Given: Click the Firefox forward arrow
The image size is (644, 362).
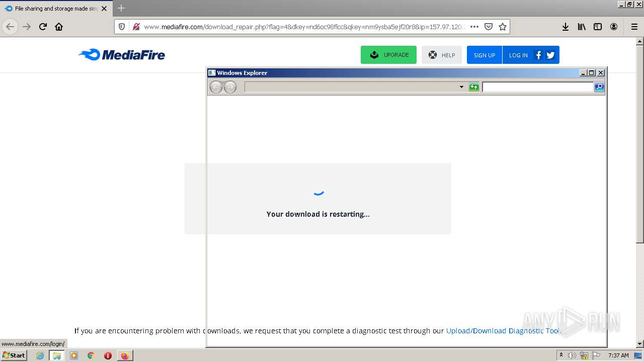Looking at the screenshot, I should [x=27, y=27].
